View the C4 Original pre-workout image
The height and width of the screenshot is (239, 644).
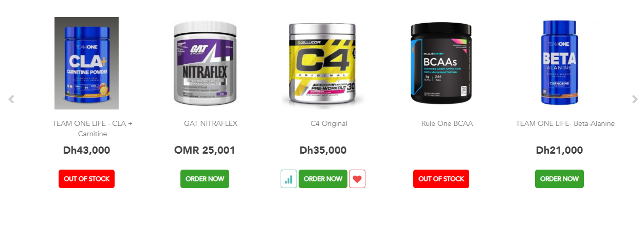pyautogui.click(x=323, y=63)
